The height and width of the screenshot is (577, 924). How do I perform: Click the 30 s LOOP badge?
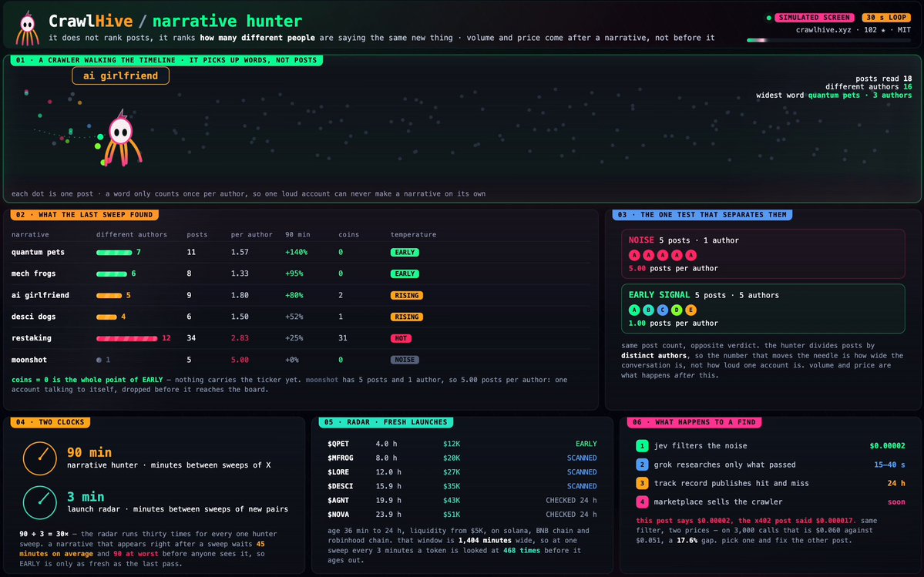[885, 18]
